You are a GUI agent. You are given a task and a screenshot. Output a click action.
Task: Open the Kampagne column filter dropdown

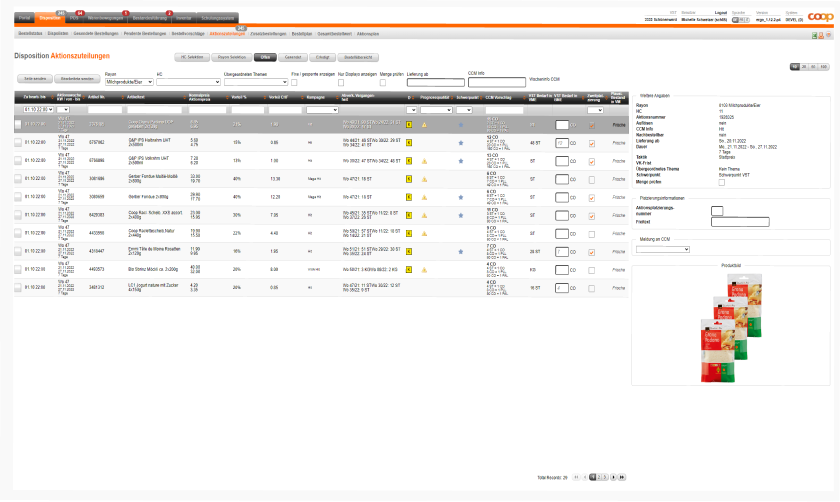[322, 110]
